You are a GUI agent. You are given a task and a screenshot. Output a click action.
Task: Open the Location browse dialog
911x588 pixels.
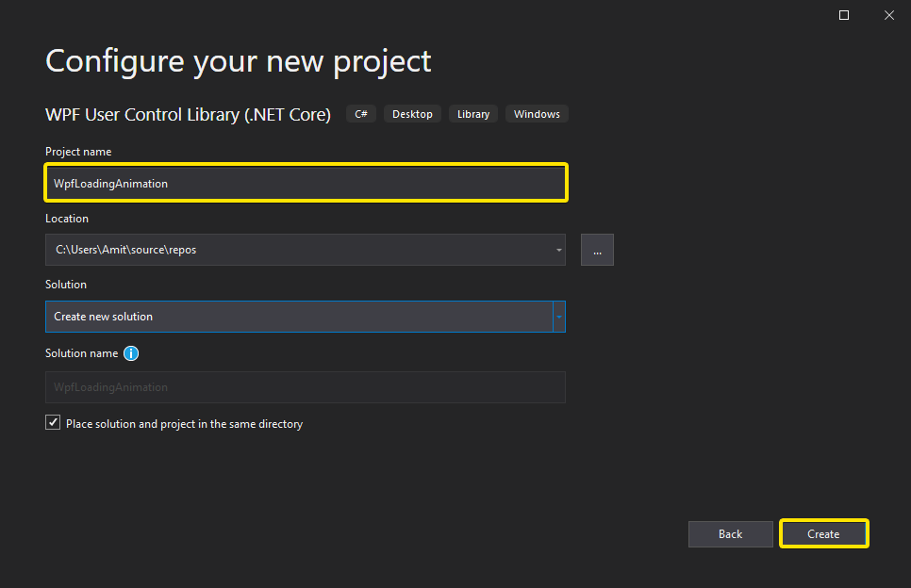597,249
